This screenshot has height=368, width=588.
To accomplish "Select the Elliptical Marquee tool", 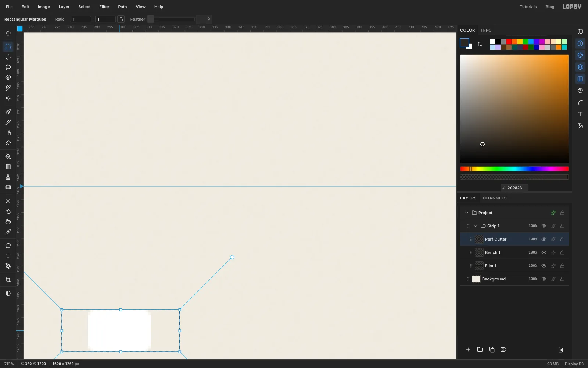I will (8, 57).
